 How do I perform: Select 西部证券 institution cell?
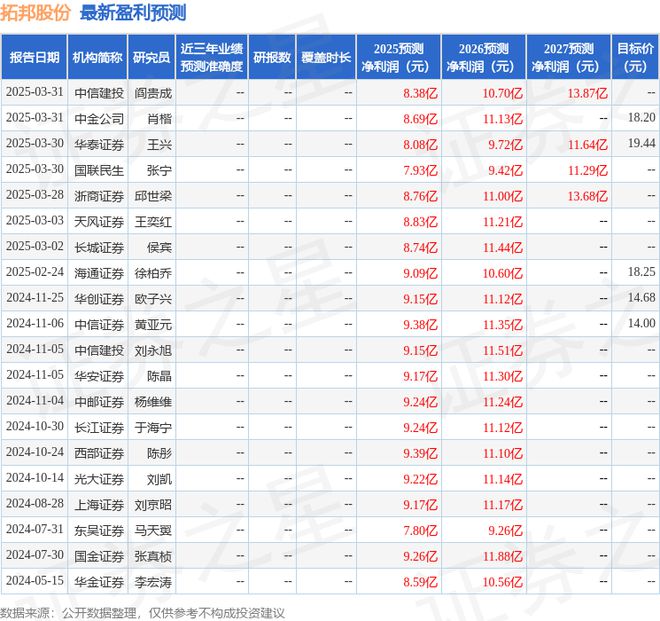[x=99, y=453]
